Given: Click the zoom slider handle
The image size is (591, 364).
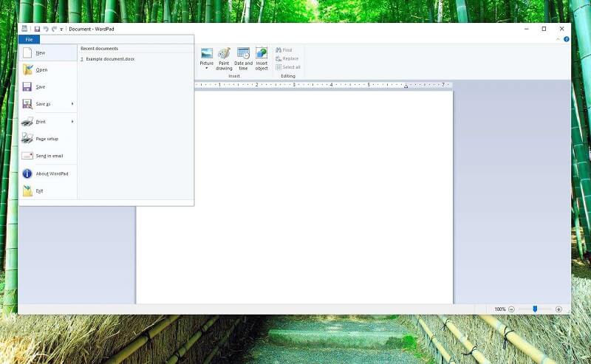Looking at the screenshot, I should [x=535, y=309].
